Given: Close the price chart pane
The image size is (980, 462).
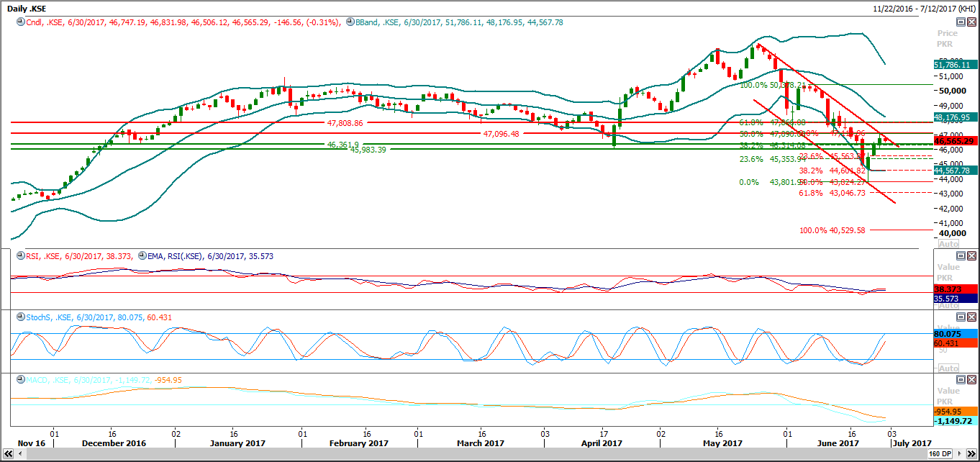Looking at the screenshot, I should pyautogui.click(x=971, y=22).
